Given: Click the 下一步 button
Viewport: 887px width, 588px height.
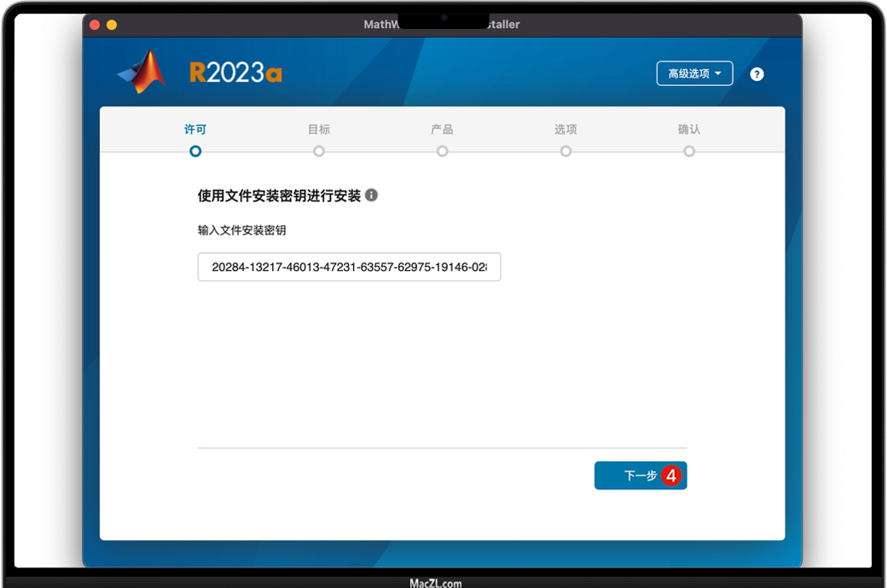Looking at the screenshot, I should [x=641, y=476].
